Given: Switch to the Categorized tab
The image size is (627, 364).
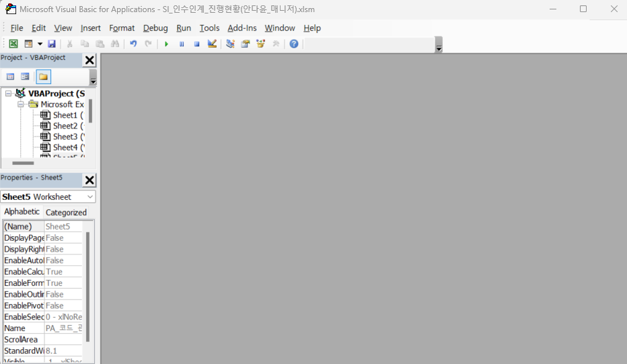Looking at the screenshot, I should tap(66, 213).
